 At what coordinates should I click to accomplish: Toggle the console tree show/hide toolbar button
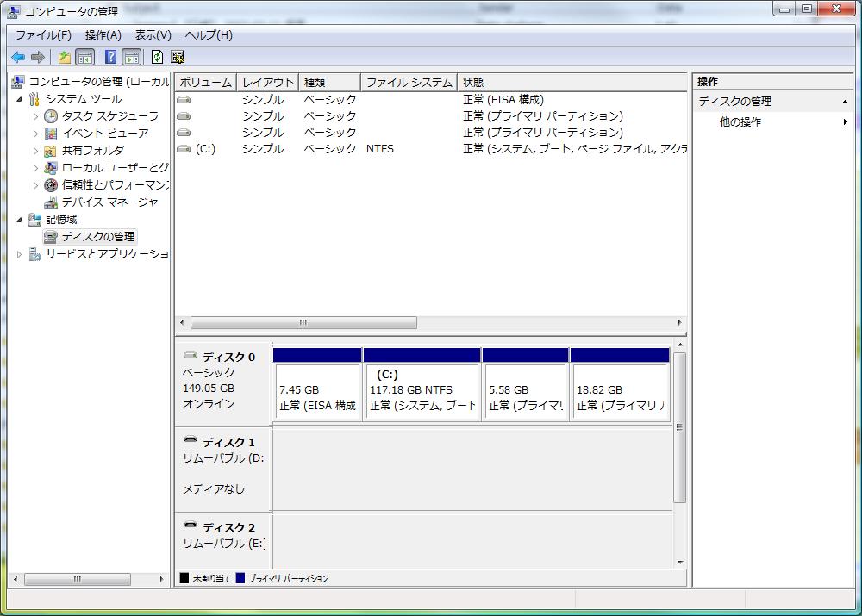pyautogui.click(x=85, y=57)
